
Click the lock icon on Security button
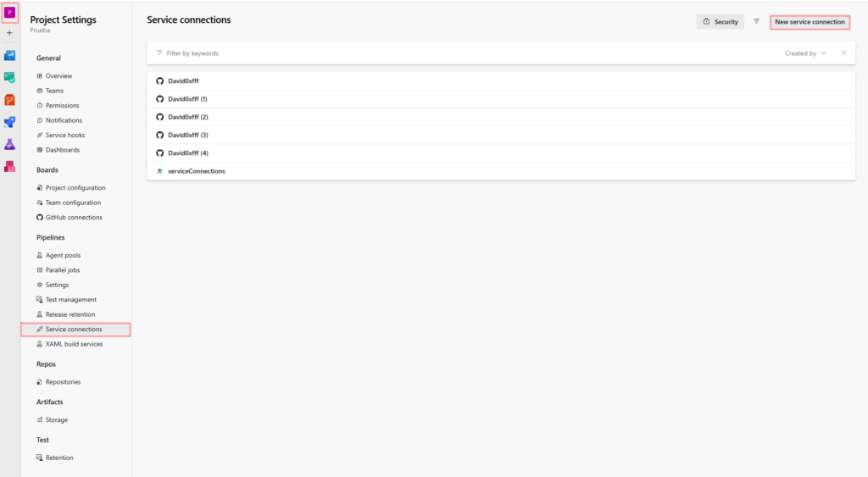(x=706, y=21)
